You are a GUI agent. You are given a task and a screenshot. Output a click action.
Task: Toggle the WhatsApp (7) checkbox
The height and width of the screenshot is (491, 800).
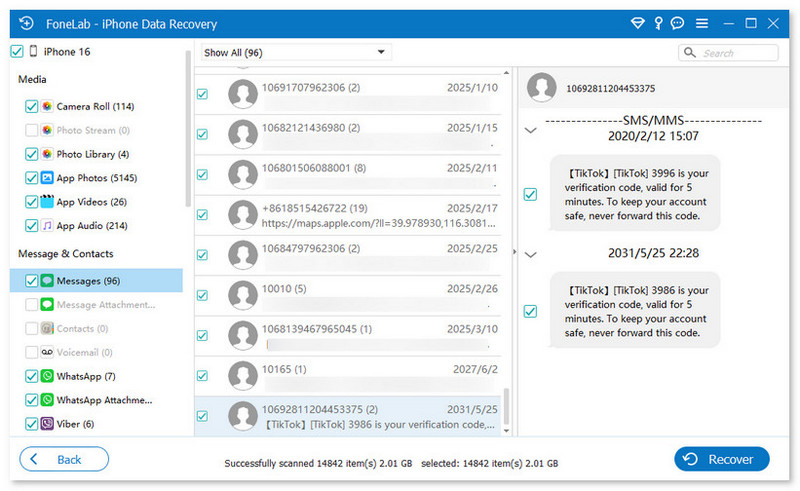point(31,376)
